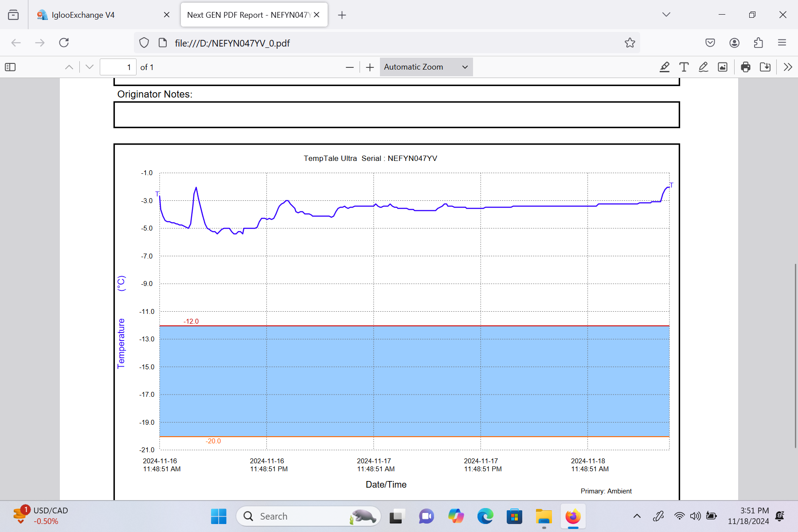Go back to previous page
This screenshot has height=532, width=798.
16,43
